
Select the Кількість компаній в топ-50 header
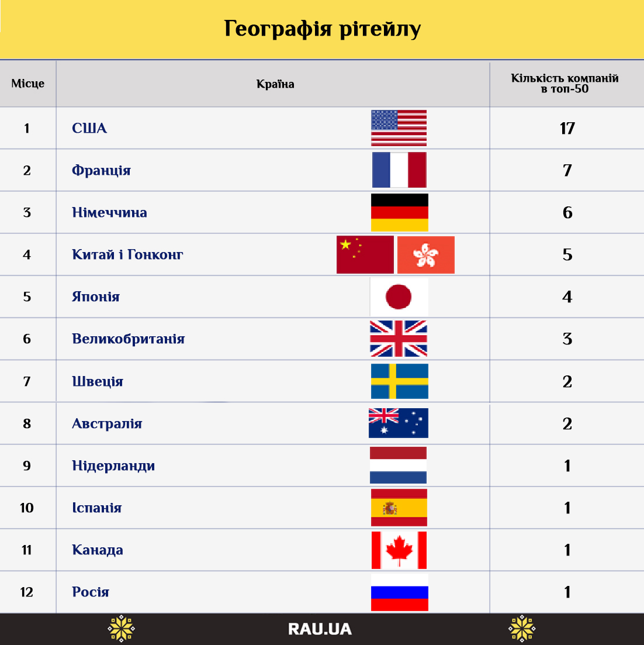coord(565,84)
